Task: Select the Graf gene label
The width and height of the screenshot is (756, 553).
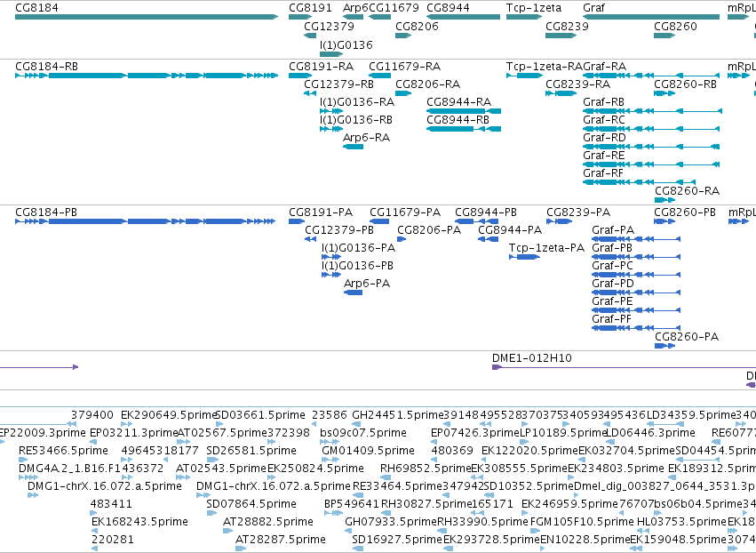Action: click(593, 8)
